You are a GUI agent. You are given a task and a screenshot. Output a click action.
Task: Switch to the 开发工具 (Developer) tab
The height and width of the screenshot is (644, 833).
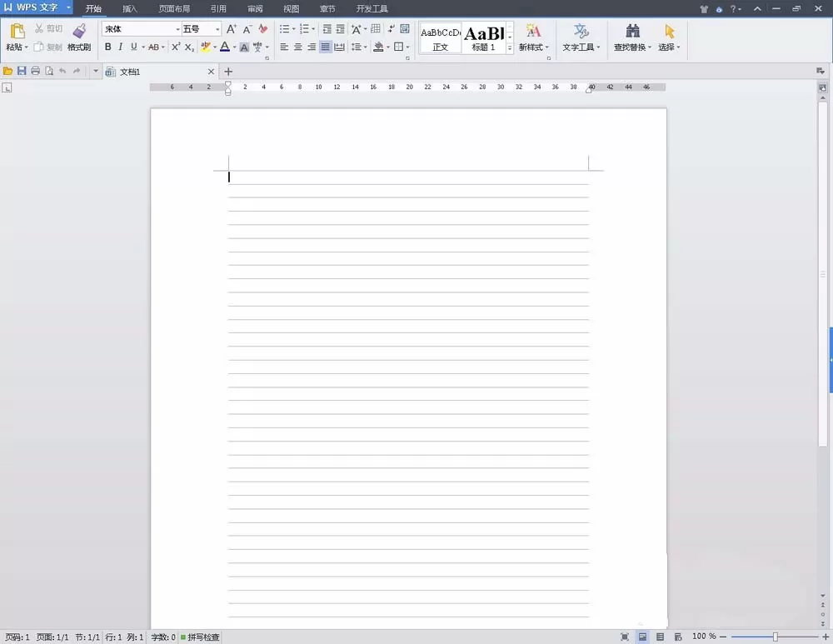[x=372, y=8]
